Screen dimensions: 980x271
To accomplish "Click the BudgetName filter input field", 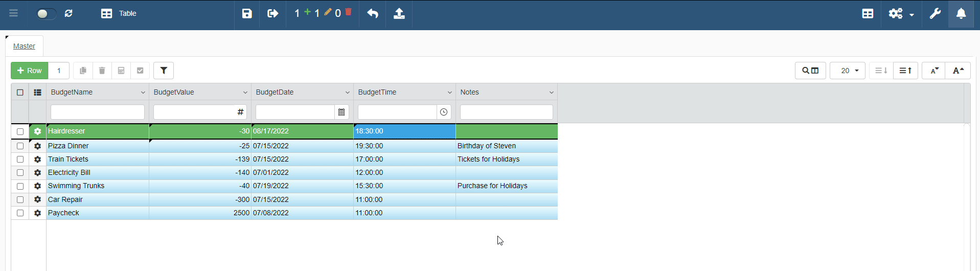I will click(98, 112).
